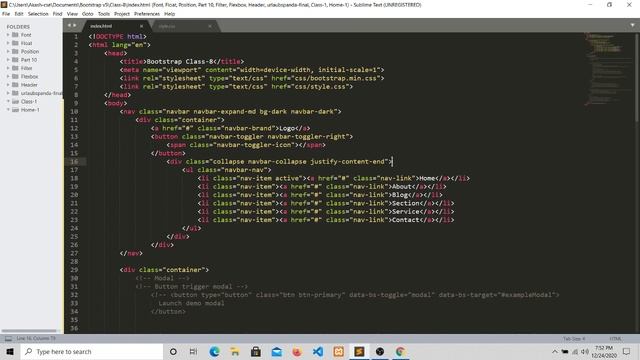Click the Bootstrap Class-8 title text

[180, 62]
